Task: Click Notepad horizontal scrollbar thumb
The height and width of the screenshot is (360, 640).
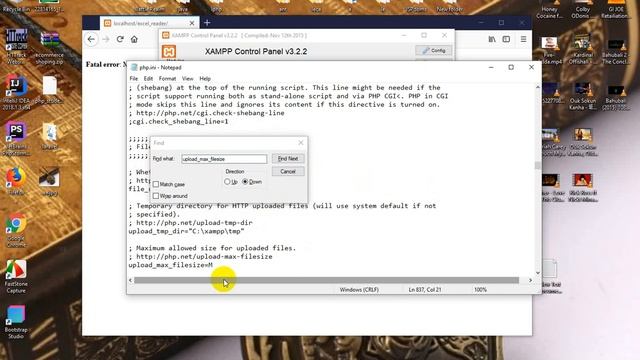Action: (327, 280)
